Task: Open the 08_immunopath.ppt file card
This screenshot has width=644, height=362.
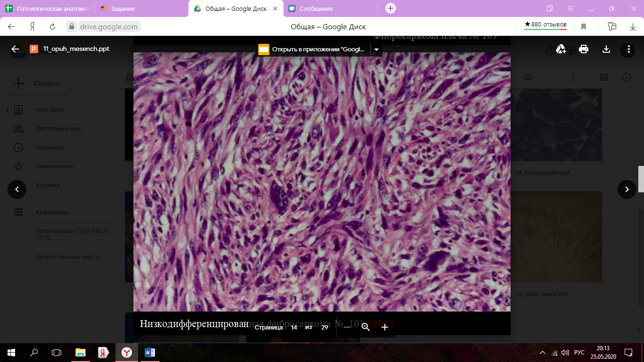Action: pyautogui.click(x=557, y=137)
